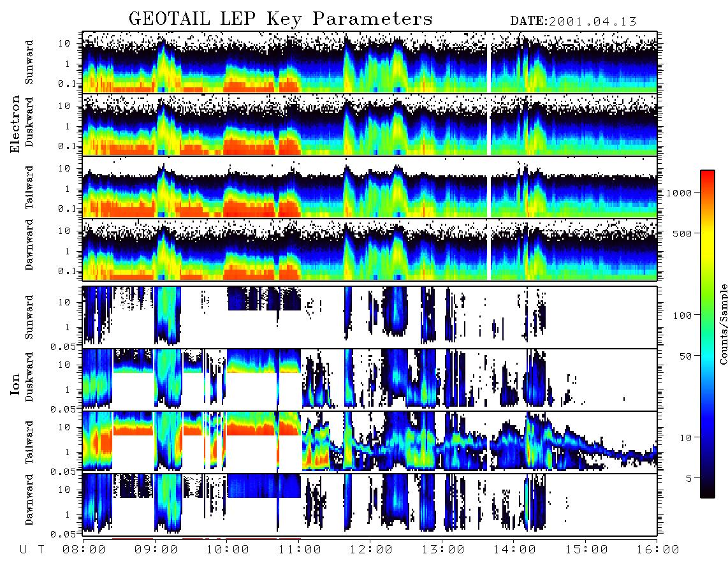728x561 pixels.
Task: Click the 13:00 time tick label
Action: [443, 550]
